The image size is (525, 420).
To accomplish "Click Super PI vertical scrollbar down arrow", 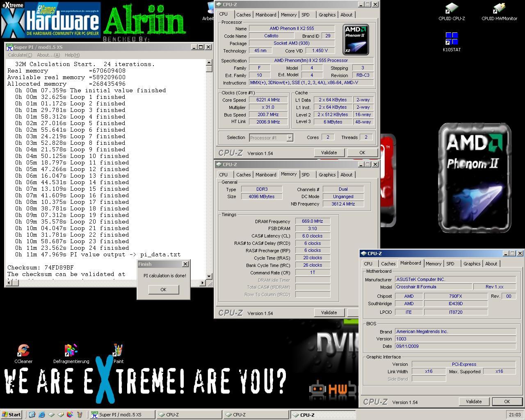I will click(209, 276).
